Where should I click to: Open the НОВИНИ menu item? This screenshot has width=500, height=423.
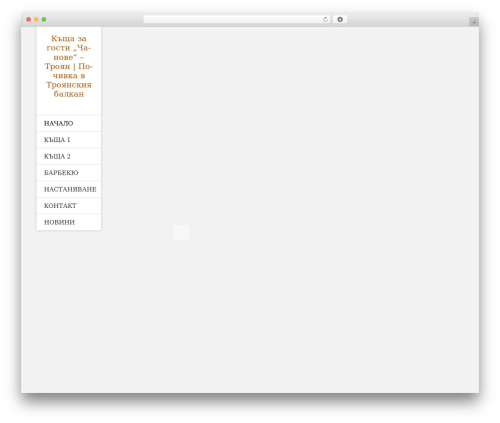(x=69, y=222)
